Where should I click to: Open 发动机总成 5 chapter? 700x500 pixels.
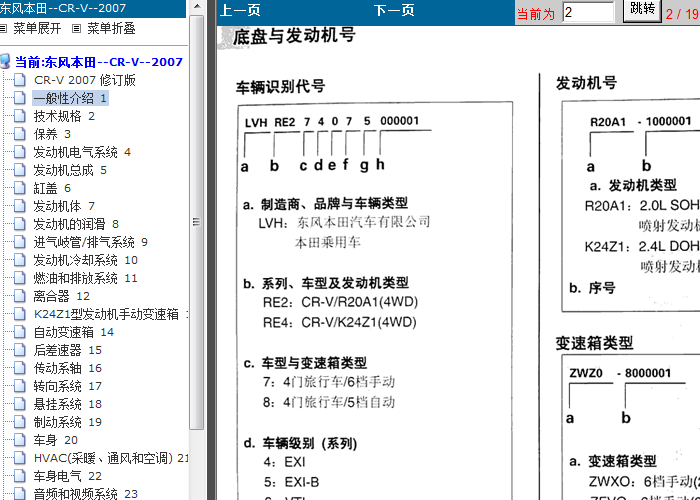[x=70, y=170]
